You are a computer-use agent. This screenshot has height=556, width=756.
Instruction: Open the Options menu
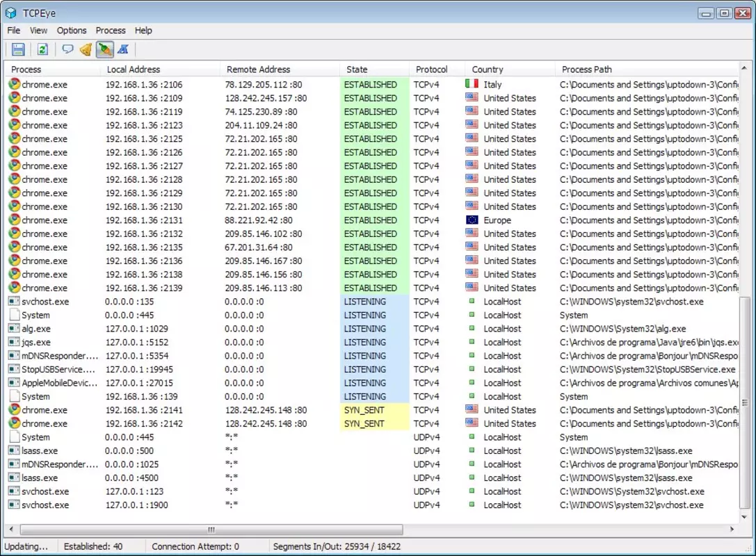[x=72, y=31]
